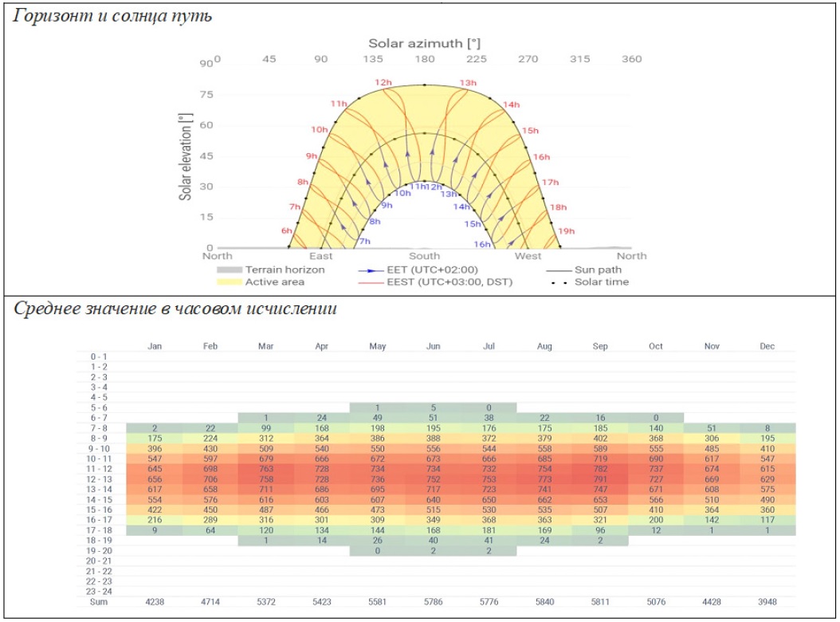This screenshot has width=840, height=622.
Task: Click the heading 'Среднее значение в часовом исчислении'
Action: tap(174, 309)
